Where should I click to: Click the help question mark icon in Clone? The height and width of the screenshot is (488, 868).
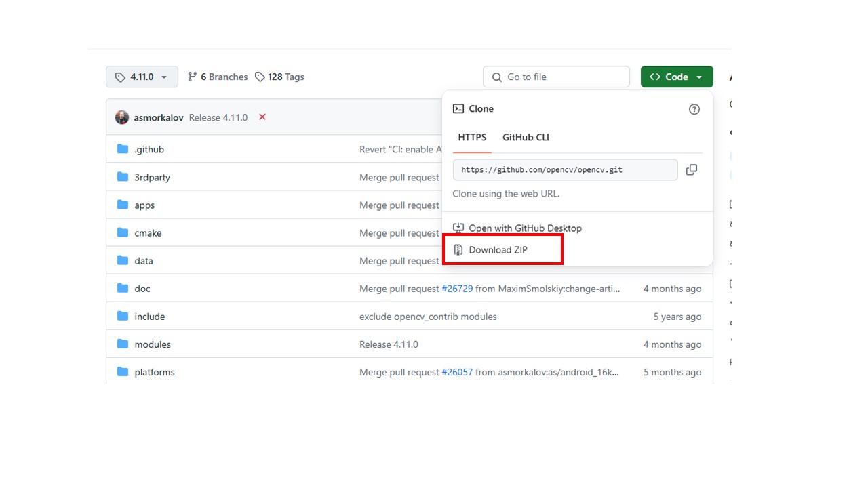click(694, 109)
